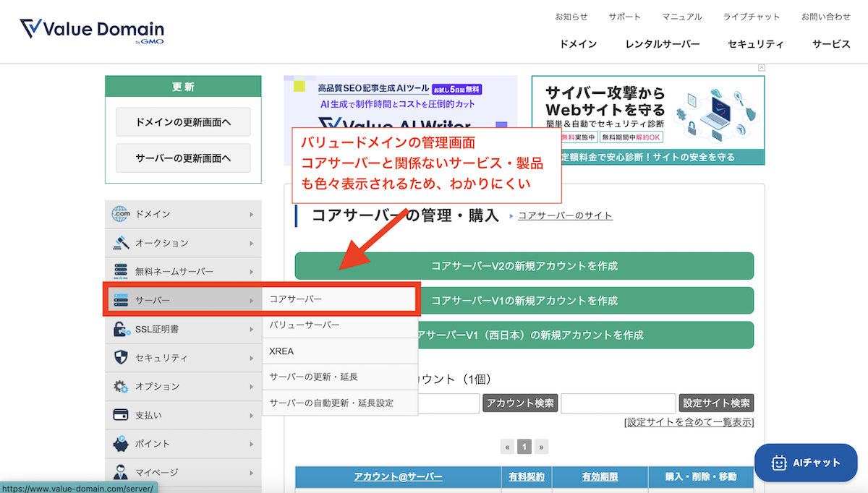Click the Value Domain logo
This screenshot has width=868, height=493.
92,31
